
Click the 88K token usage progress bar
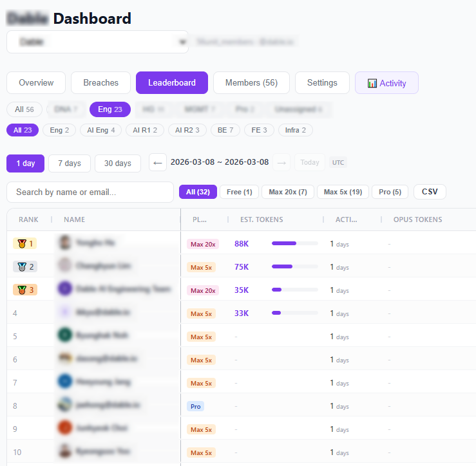click(294, 243)
